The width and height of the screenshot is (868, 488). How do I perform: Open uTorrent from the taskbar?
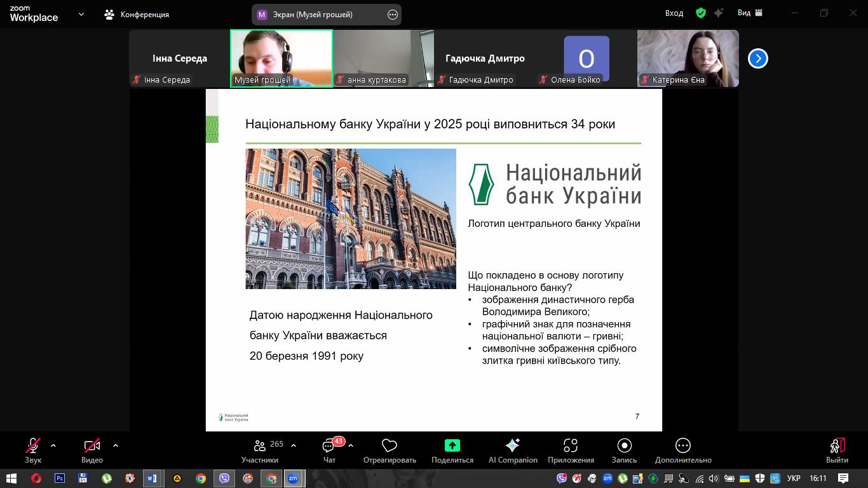(107, 478)
